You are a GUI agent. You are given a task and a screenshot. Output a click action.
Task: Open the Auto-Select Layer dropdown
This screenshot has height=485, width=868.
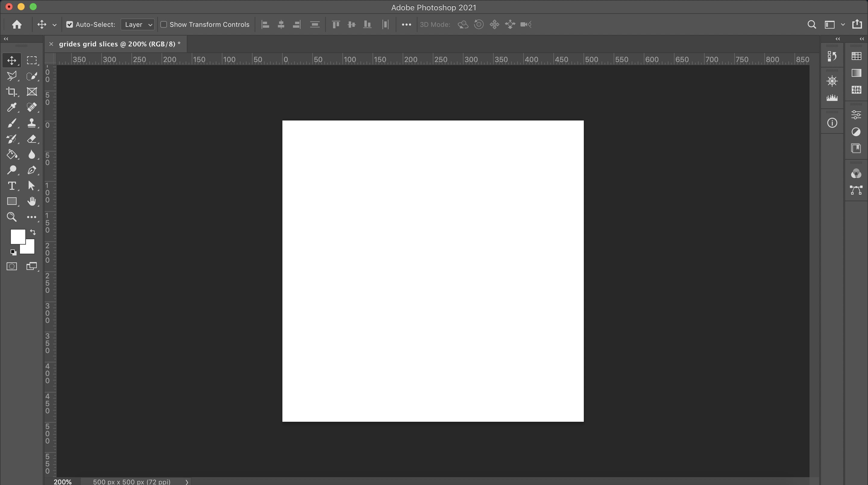click(138, 25)
